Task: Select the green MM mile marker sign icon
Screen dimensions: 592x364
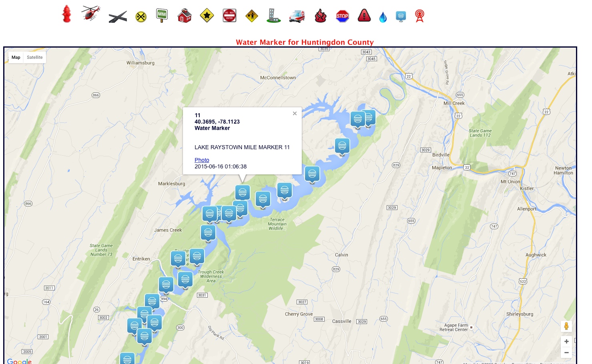Action: coord(162,16)
